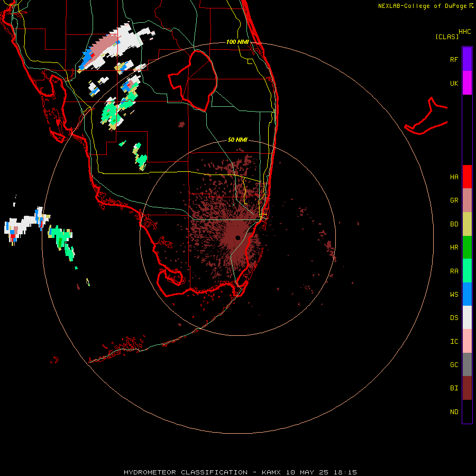
Task: Click the ND black legend swatch
Action: tap(467, 411)
